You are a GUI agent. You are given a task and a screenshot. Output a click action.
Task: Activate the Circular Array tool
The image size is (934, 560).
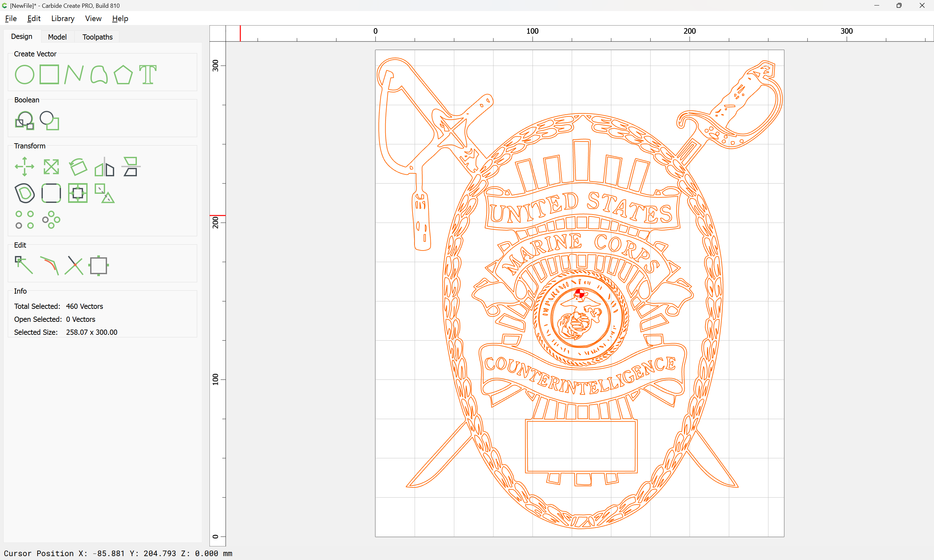(x=51, y=220)
